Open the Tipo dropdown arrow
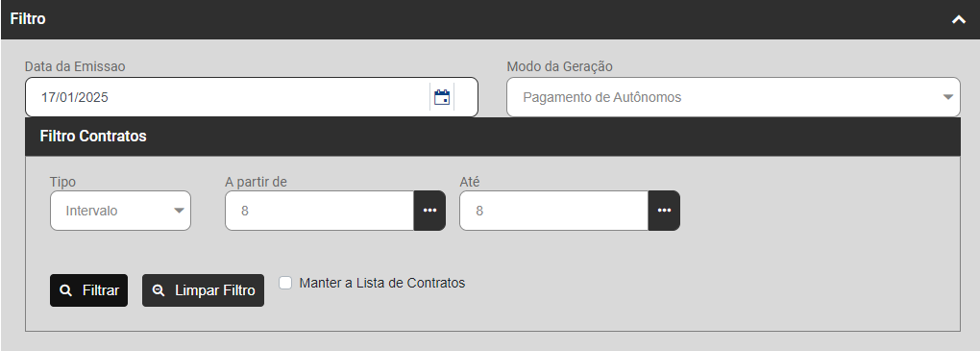 click(179, 211)
